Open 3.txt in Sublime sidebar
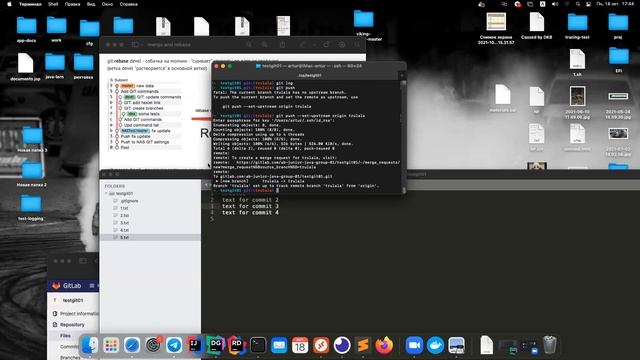The width and height of the screenshot is (640, 360). pos(124,223)
